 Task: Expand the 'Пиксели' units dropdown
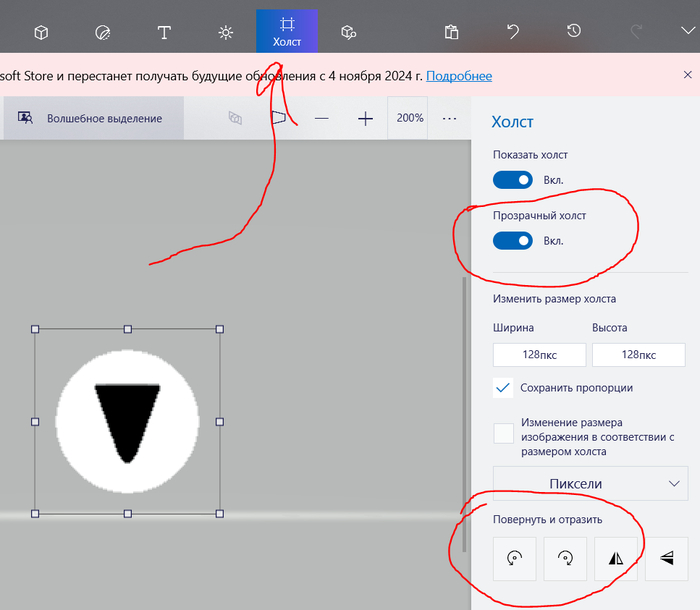[x=590, y=484]
